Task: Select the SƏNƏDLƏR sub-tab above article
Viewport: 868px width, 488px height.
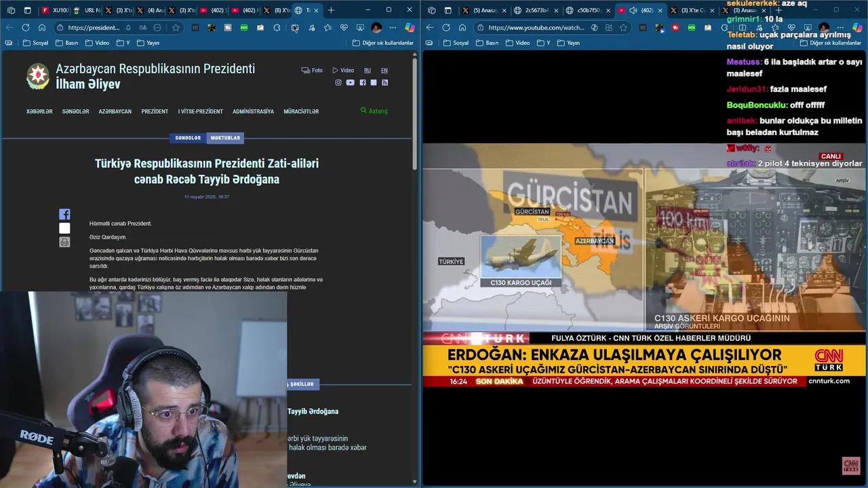Action: [x=188, y=138]
